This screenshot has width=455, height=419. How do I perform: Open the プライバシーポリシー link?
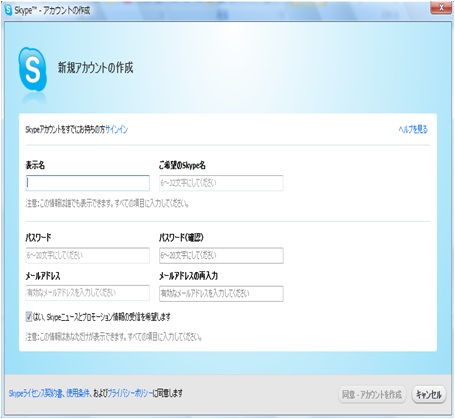[130, 394]
